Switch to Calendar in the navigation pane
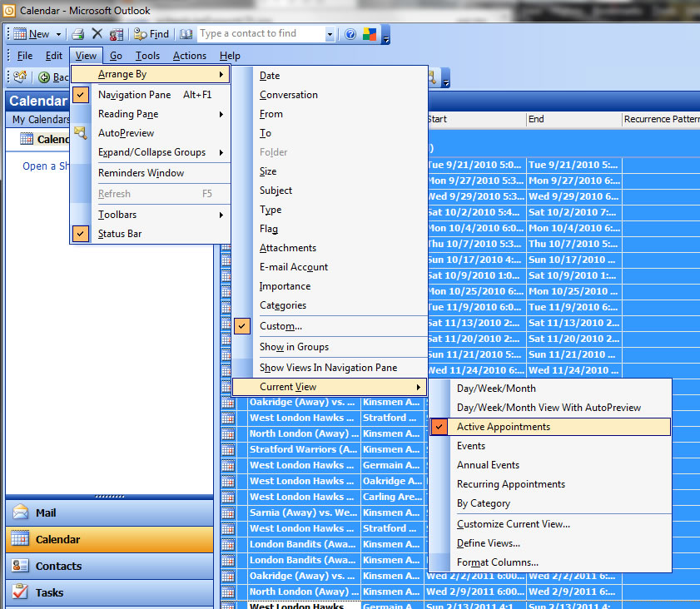Viewport: 700px width, 609px height. (109, 539)
